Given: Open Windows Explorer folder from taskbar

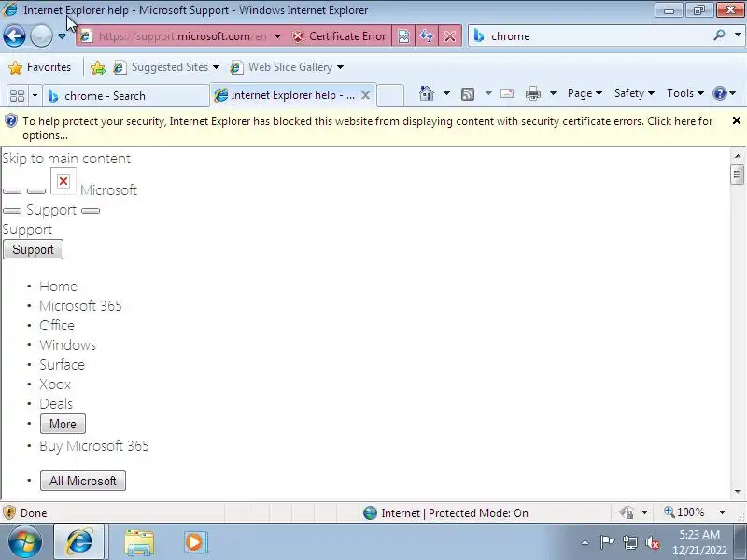Looking at the screenshot, I should (139, 542).
